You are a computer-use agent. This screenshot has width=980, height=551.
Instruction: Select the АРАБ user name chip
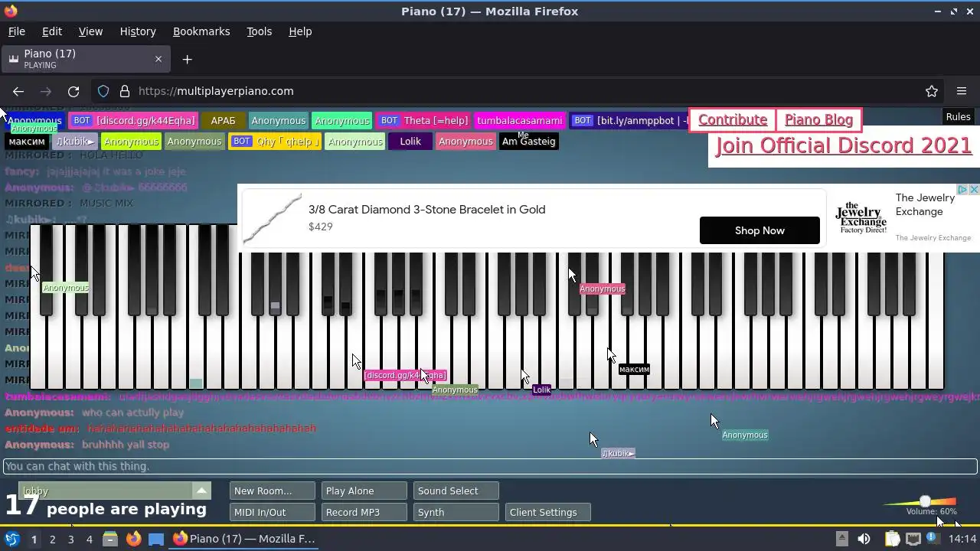pyautogui.click(x=224, y=121)
